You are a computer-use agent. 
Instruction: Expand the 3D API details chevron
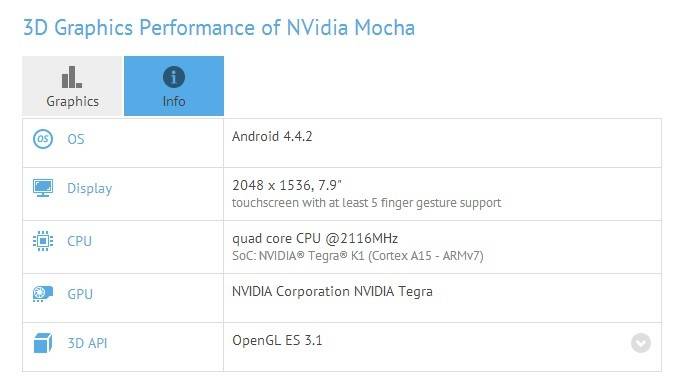pyautogui.click(x=641, y=343)
